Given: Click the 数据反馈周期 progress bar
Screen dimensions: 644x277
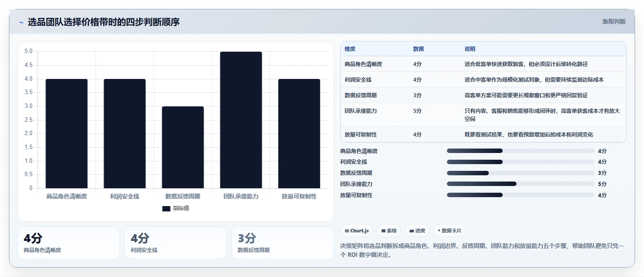Looking at the screenshot, I should coord(520,173).
